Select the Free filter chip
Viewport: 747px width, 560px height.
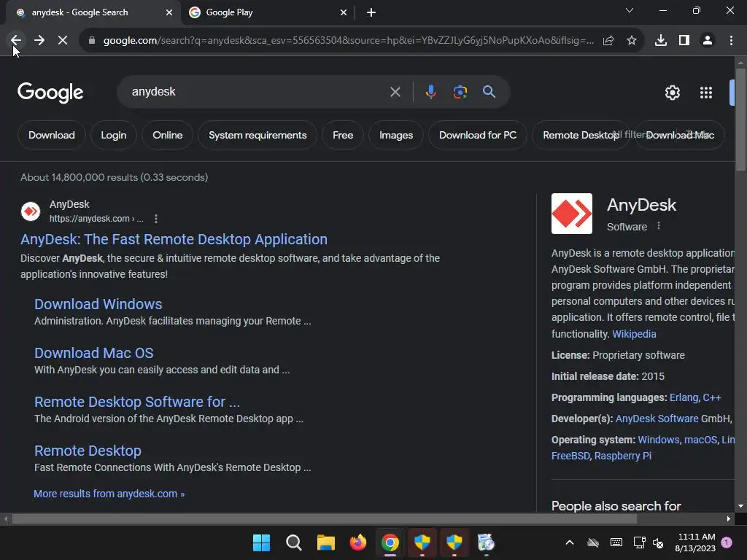343,135
